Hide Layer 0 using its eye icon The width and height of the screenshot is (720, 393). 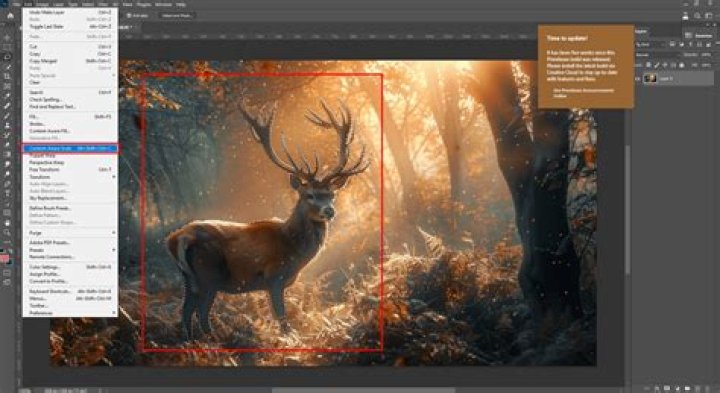coord(638,79)
